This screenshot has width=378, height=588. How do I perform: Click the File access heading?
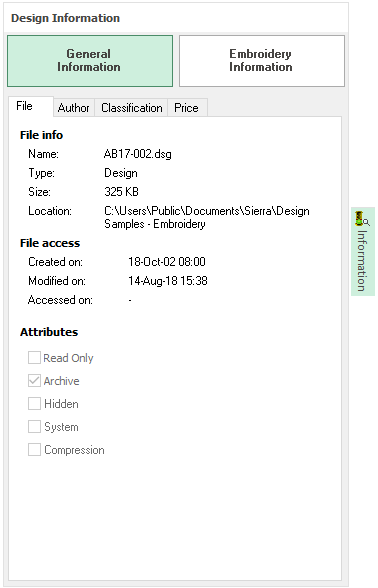pos(50,243)
